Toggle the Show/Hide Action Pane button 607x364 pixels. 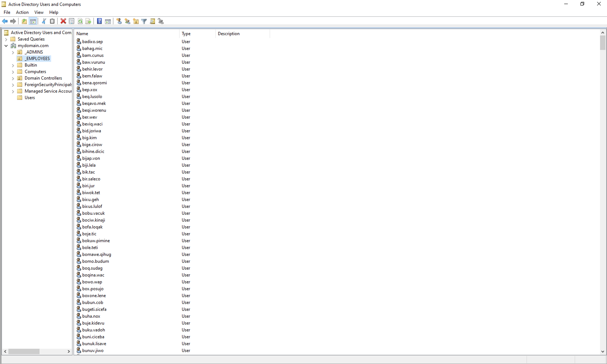pos(108,21)
